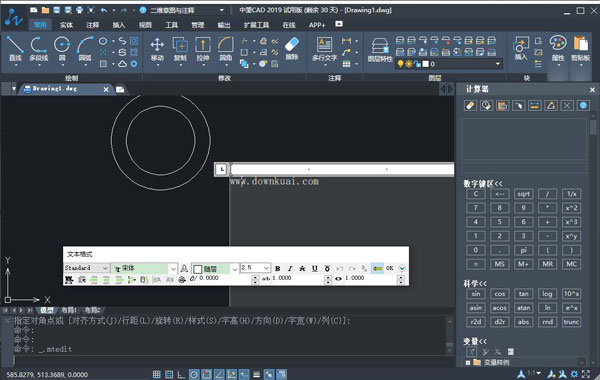Image resolution: width=600 pixels, height=380 pixels.
Task: Select the donut ring draw icon
Action: 134,64
